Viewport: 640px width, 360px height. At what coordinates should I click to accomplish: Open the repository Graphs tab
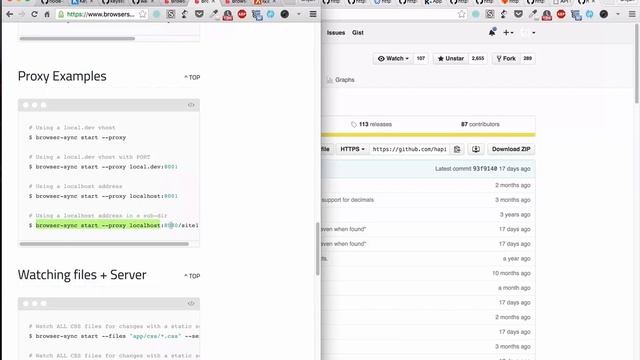341,80
